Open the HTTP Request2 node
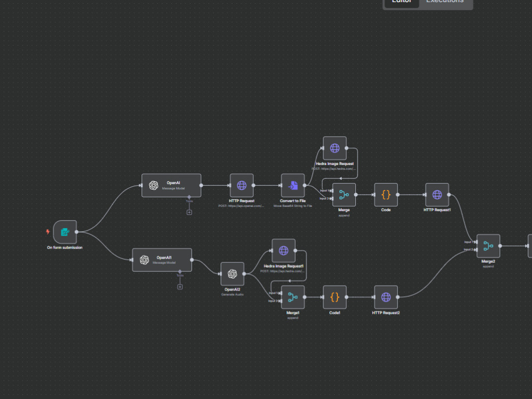 point(386,297)
